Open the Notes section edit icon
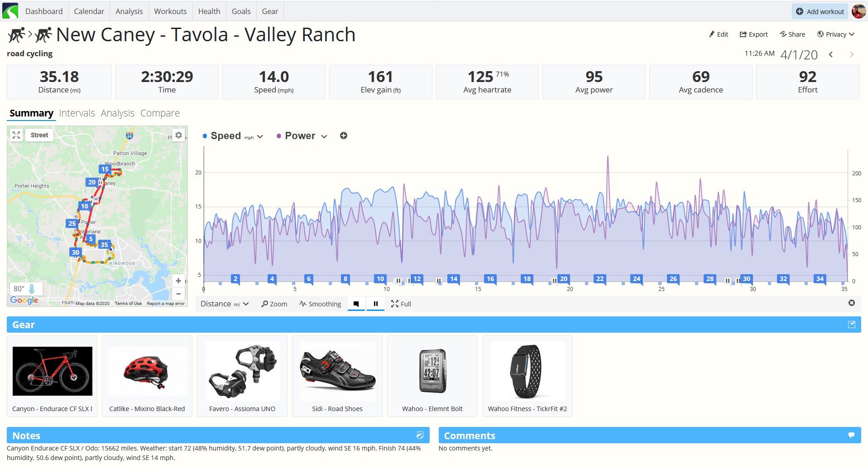 coord(420,436)
